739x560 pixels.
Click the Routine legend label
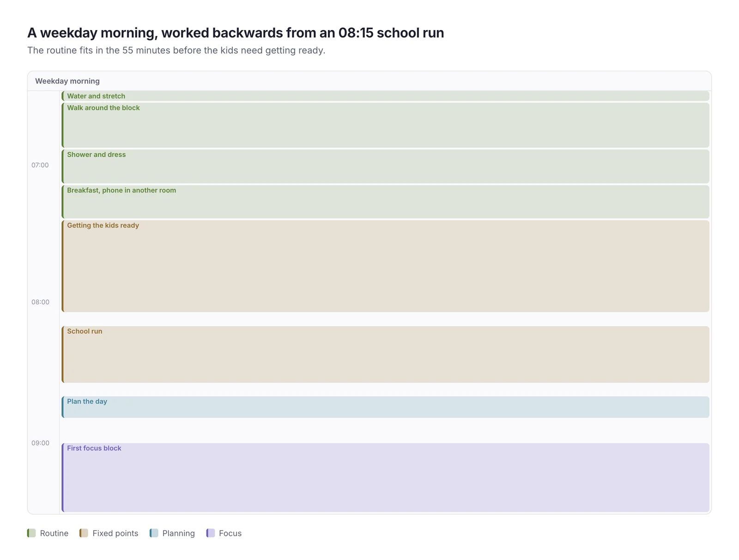click(x=54, y=533)
